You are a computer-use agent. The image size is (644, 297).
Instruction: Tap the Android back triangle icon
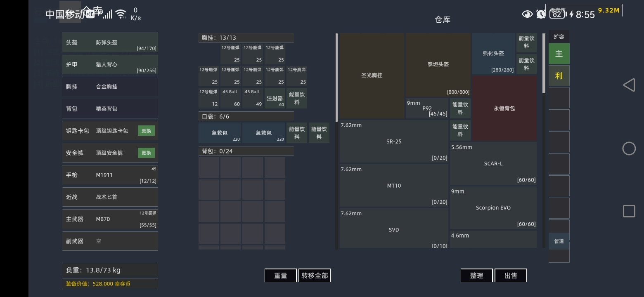(x=629, y=85)
